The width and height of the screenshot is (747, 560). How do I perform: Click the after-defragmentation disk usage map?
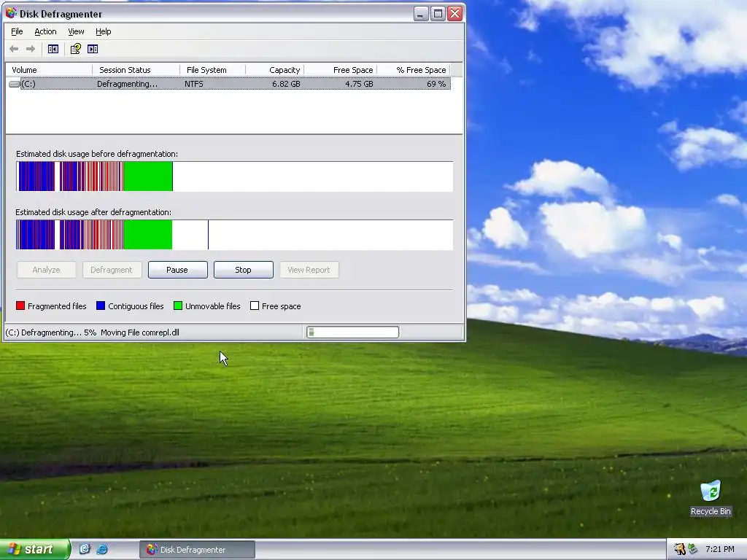[234, 234]
